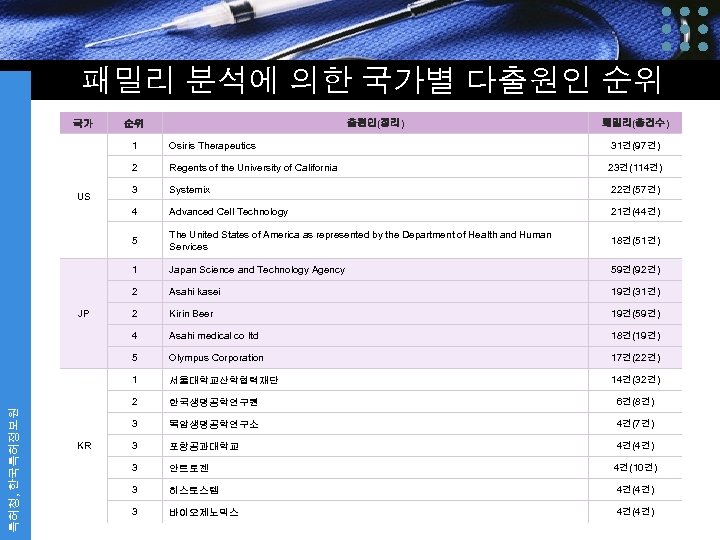Click the '22건(57건)' value
720x540 pixels.
point(636,190)
